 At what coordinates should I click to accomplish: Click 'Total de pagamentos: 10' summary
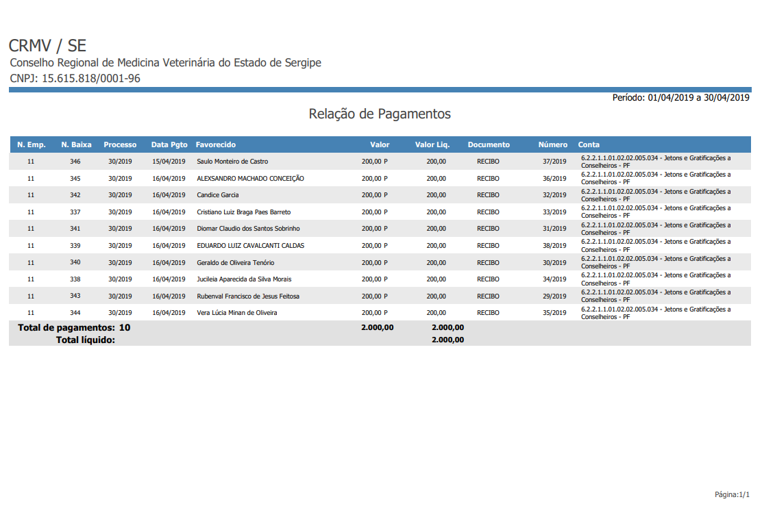[74, 327]
